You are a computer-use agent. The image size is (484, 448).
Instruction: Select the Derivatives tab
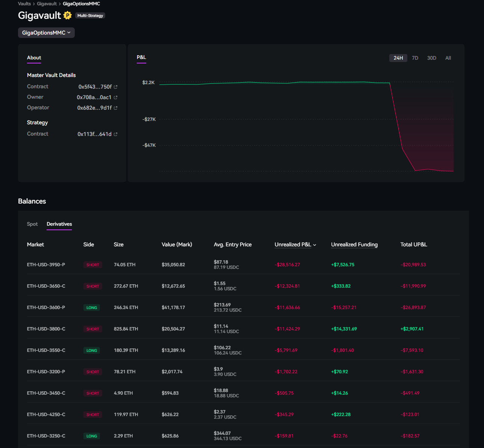[x=59, y=224]
